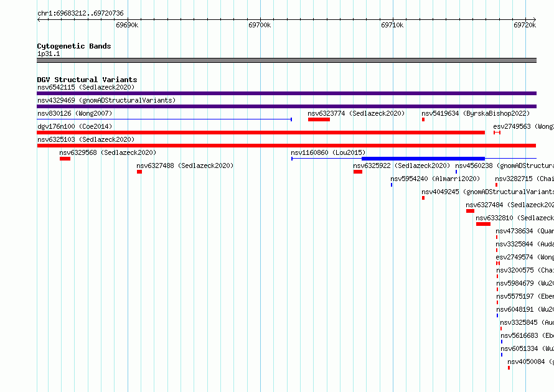
Task: Click the thin blue line of nsv830126
Action: tap(164, 119)
